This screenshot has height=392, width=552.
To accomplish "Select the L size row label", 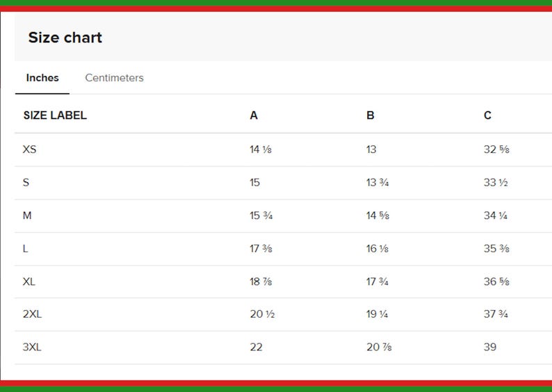I will coord(25,248).
